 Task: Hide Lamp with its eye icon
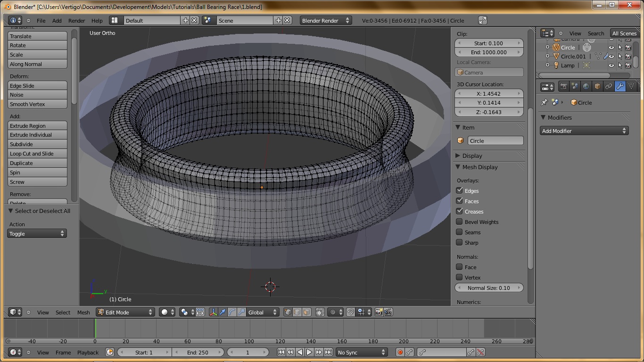tap(611, 65)
